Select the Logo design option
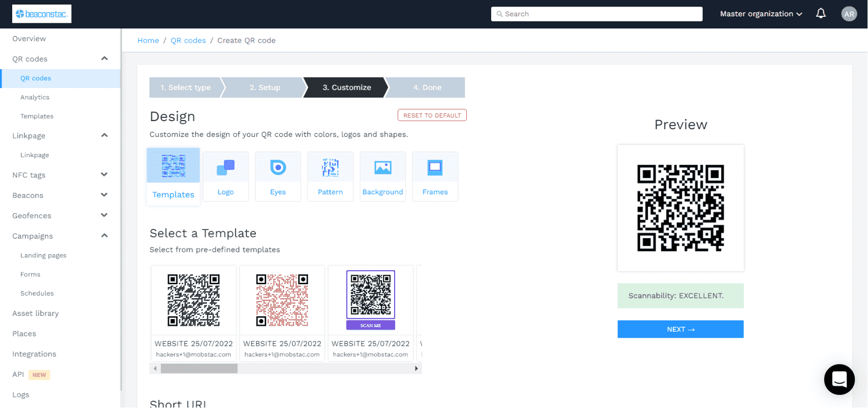 pyautogui.click(x=226, y=177)
